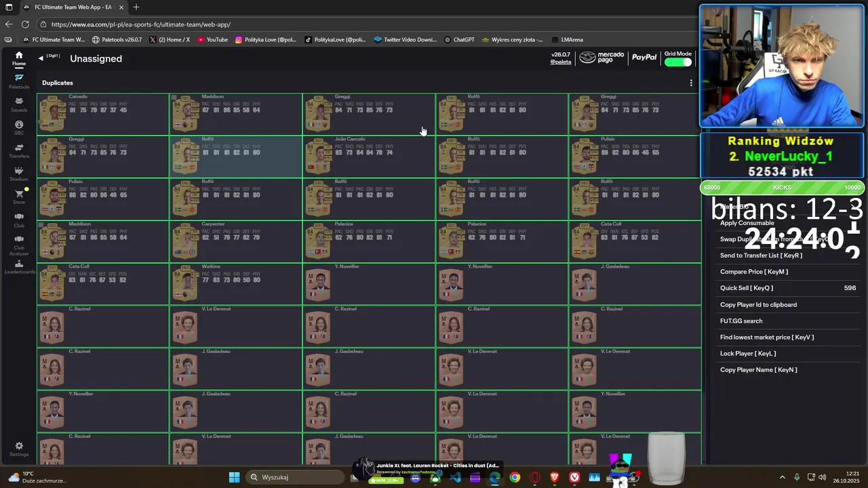The image size is (868, 488).
Task: Go back using Unassigned back arrow
Action: pos(41,58)
